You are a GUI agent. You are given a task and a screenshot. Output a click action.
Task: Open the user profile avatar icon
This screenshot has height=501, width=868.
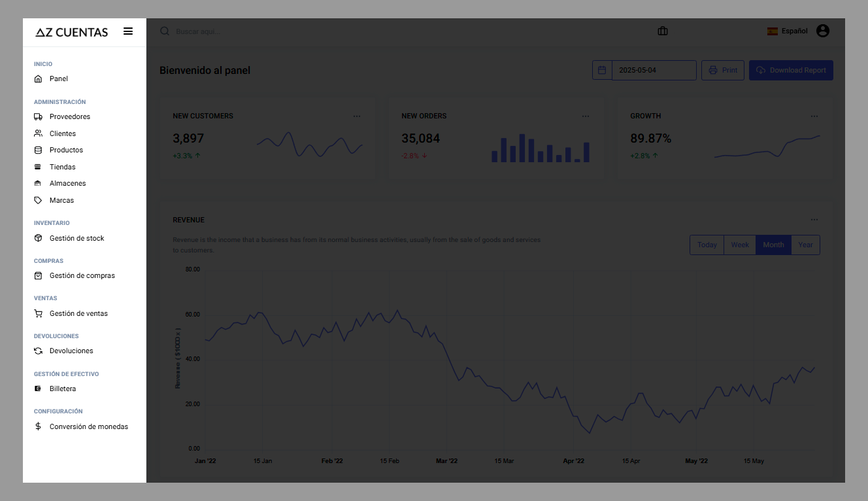pyautogui.click(x=823, y=31)
